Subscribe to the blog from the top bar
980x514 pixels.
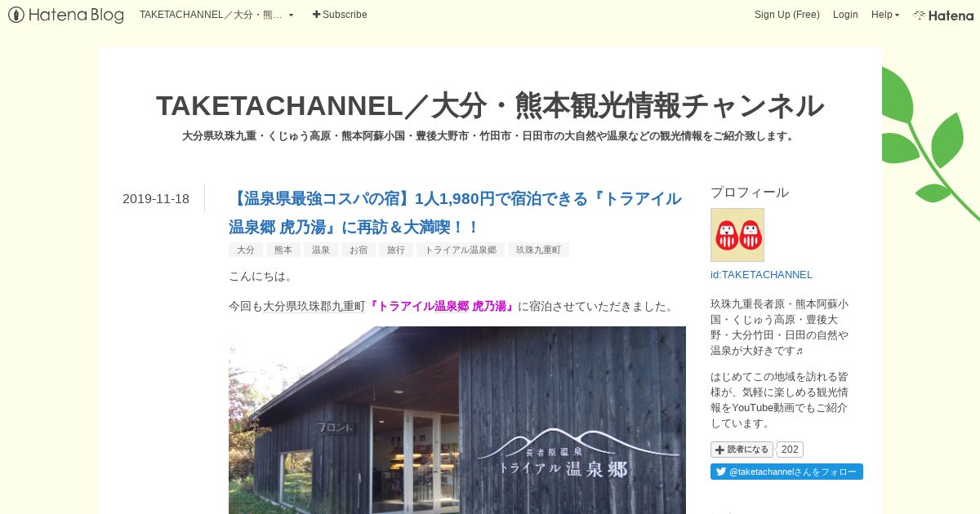tap(340, 15)
